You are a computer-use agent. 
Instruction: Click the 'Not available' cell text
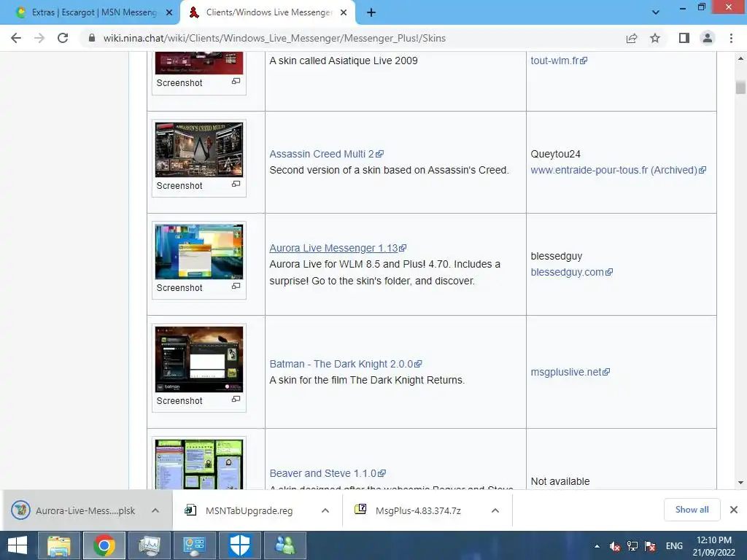click(560, 481)
